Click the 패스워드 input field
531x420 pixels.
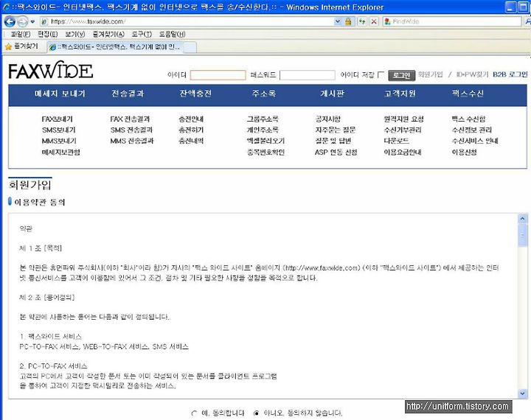(x=307, y=75)
